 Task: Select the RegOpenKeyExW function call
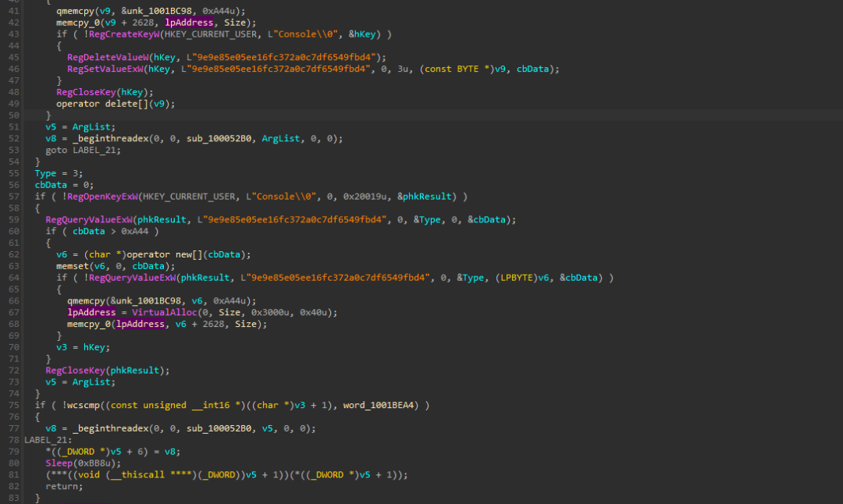(x=103, y=197)
